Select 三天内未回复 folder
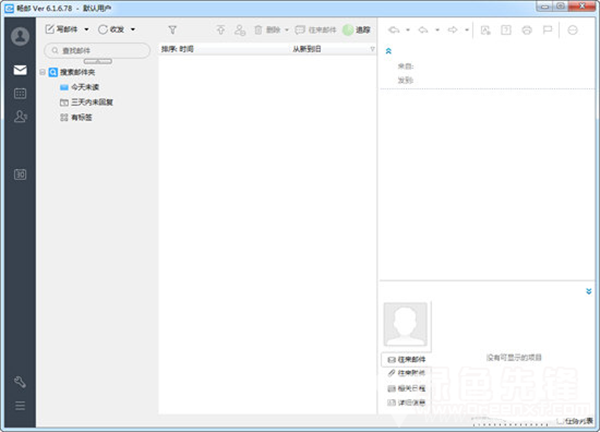The width and height of the screenshot is (600, 432). click(x=86, y=102)
